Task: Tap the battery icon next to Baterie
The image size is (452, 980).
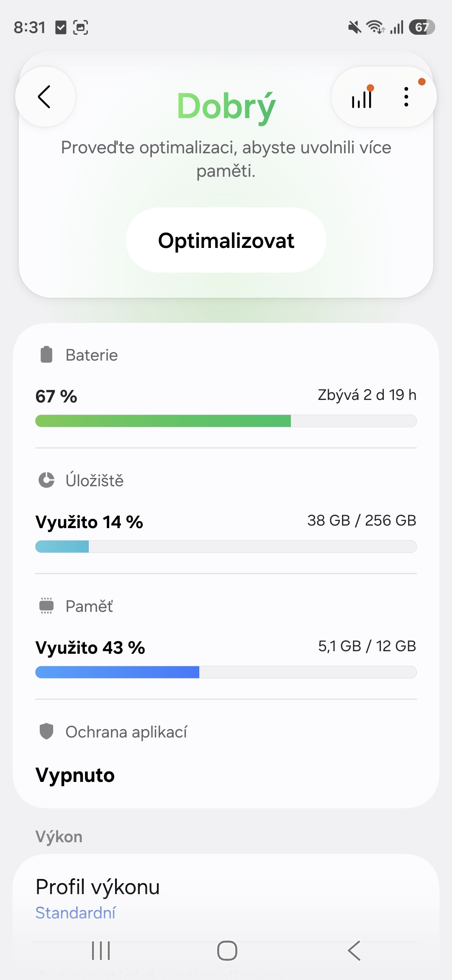Action: (46, 355)
